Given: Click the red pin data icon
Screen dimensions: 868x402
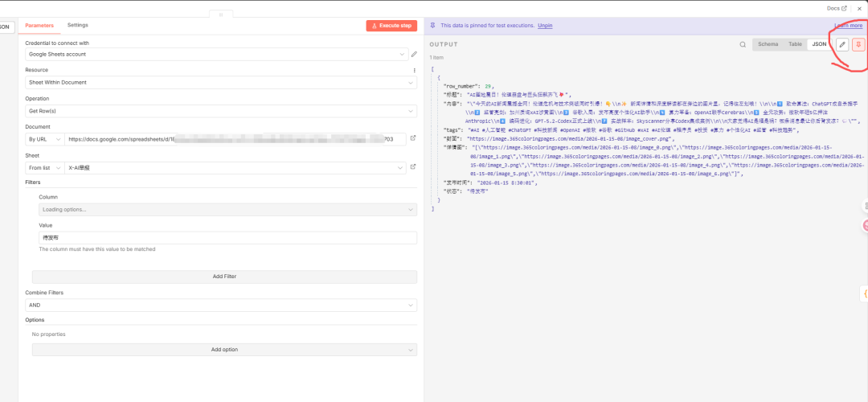Looking at the screenshot, I should click(858, 45).
